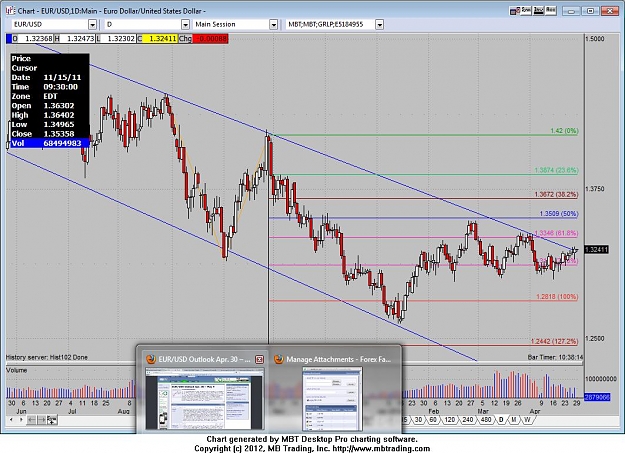Toggle the Res link button in title bar
Image resolution: width=625 pixels, height=453 pixels.
551,10
